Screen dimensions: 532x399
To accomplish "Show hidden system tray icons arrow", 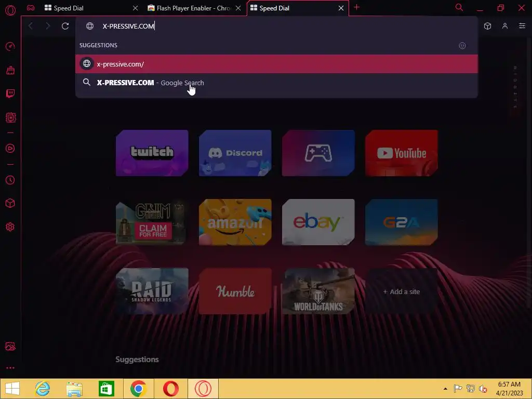I will click(x=445, y=389).
